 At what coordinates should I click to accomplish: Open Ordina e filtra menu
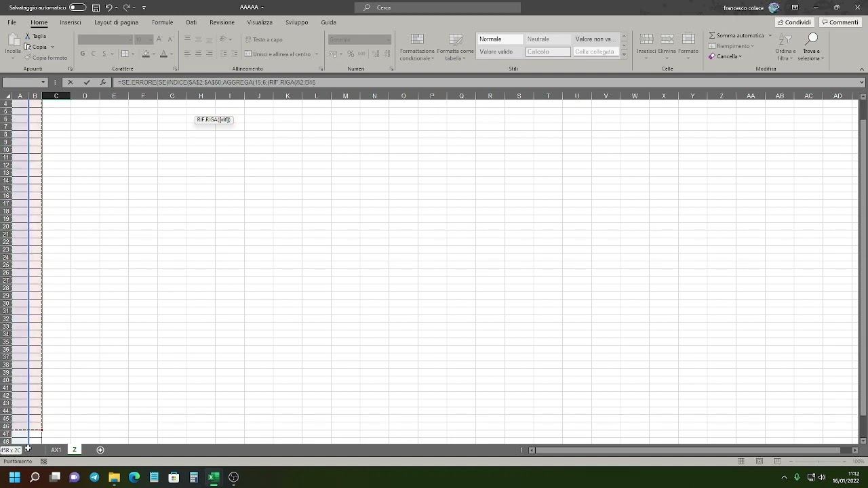[x=785, y=47]
